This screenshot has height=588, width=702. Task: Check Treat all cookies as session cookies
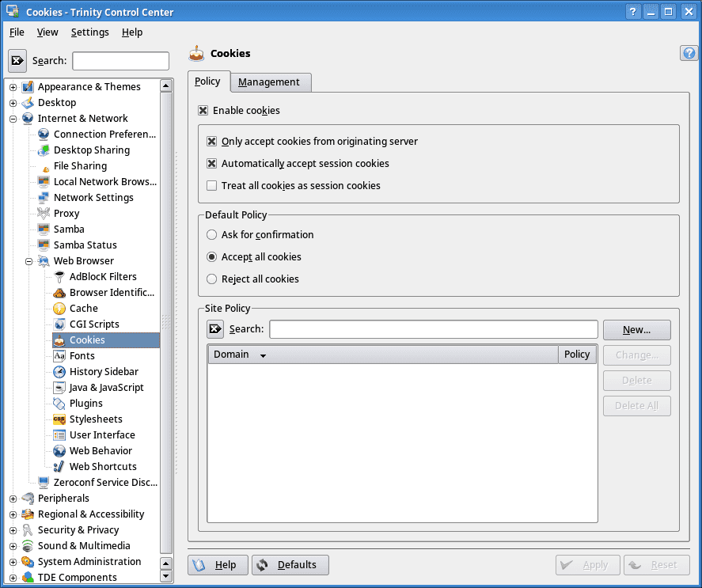coord(212,185)
